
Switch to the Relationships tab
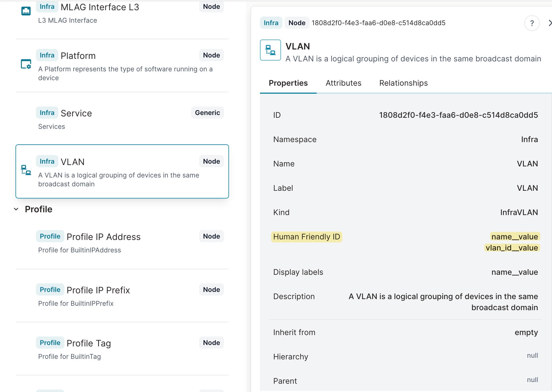tap(403, 83)
